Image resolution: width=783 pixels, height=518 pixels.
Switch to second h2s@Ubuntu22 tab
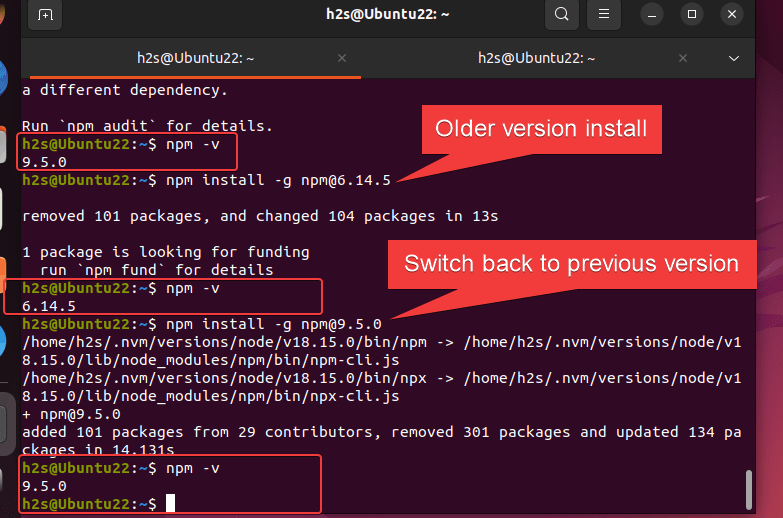pyautogui.click(x=536, y=58)
